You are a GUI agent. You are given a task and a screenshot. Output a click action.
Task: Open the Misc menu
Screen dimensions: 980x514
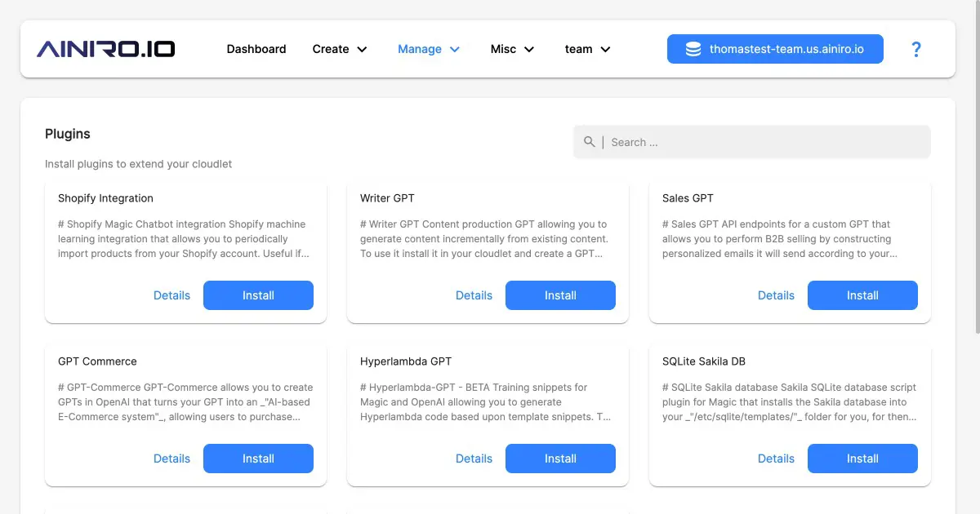[x=513, y=49]
